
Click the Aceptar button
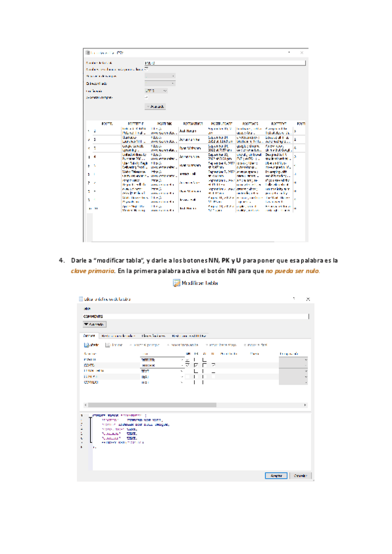[x=272, y=475]
